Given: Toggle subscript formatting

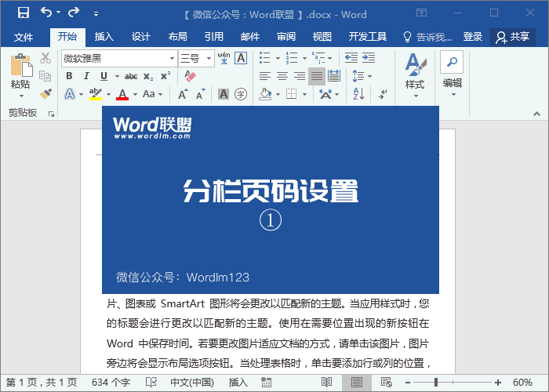Looking at the screenshot, I should (x=148, y=76).
